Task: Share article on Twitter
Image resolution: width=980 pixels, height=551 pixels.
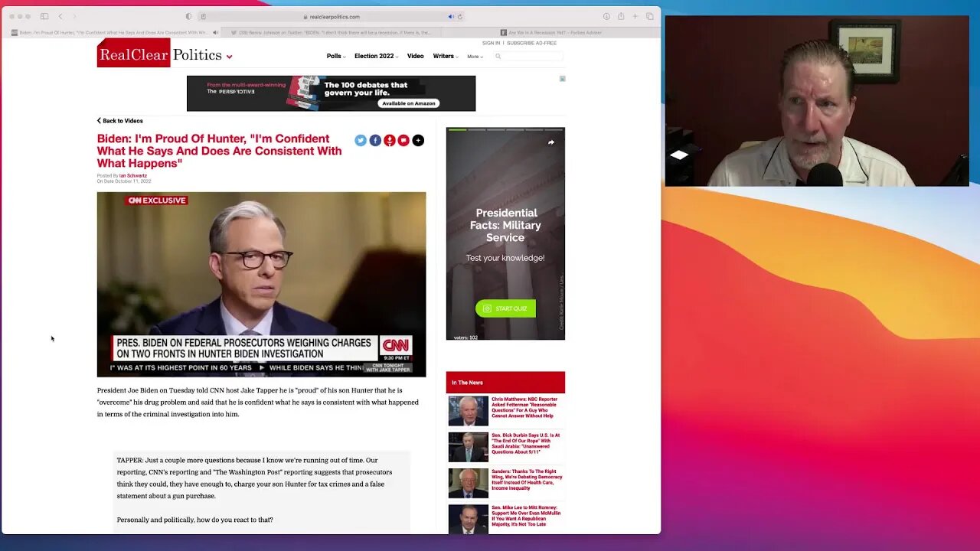Action: 361,140
